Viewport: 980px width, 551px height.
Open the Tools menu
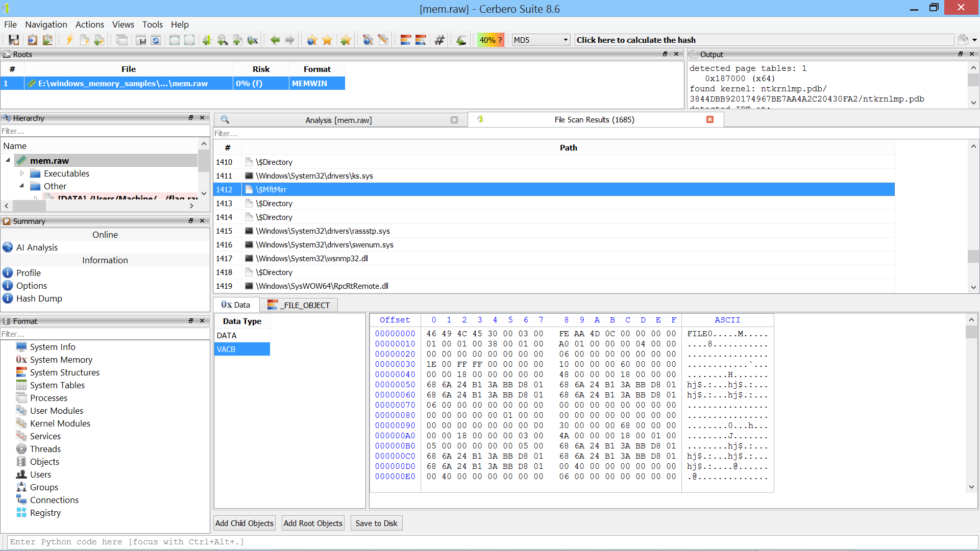click(152, 24)
